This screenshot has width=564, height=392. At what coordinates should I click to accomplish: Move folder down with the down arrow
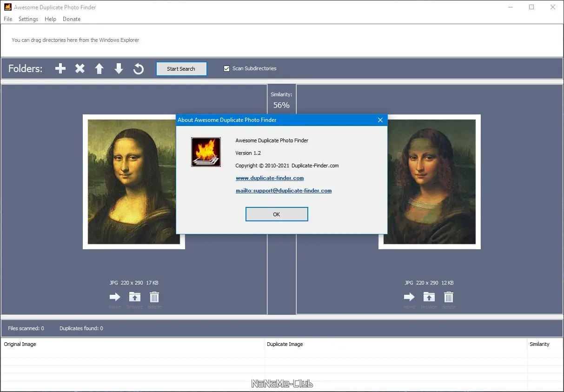click(x=119, y=69)
